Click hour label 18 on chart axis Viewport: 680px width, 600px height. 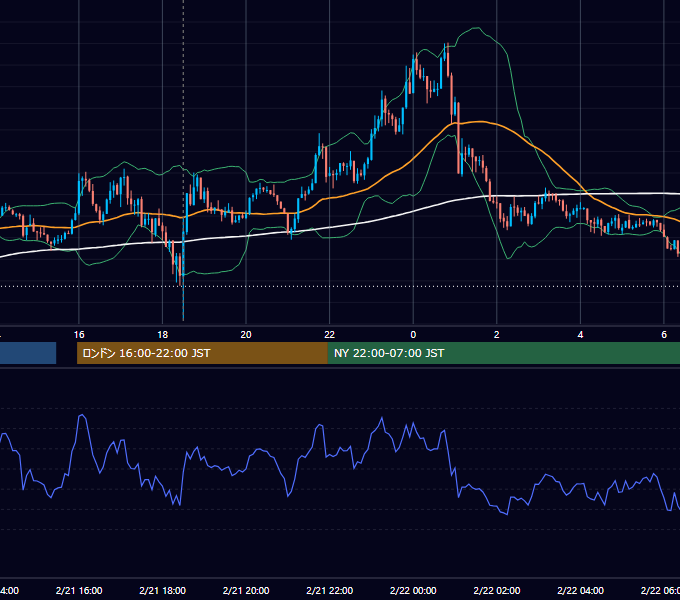[x=163, y=335]
